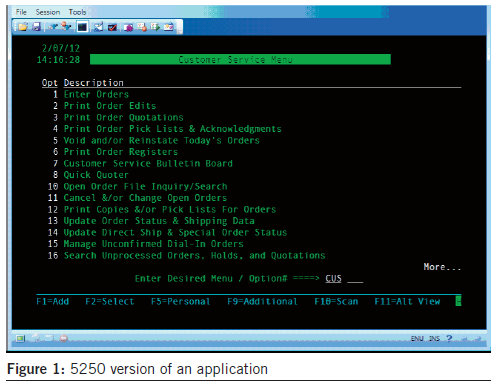The width and height of the screenshot is (497, 386).
Task: Click the macro record icon with red dot
Action: [142, 27]
